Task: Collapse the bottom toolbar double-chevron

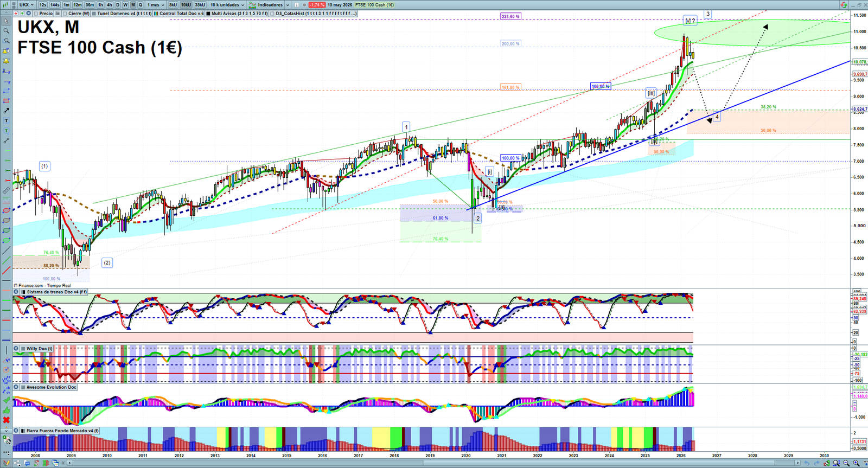Action: 63,463
